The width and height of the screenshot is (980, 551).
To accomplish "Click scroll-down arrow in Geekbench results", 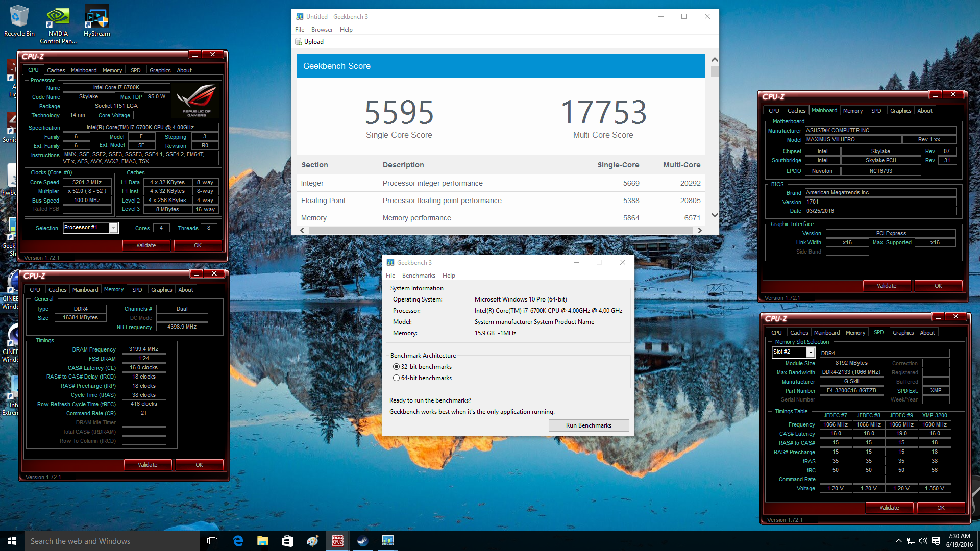I will pyautogui.click(x=715, y=215).
